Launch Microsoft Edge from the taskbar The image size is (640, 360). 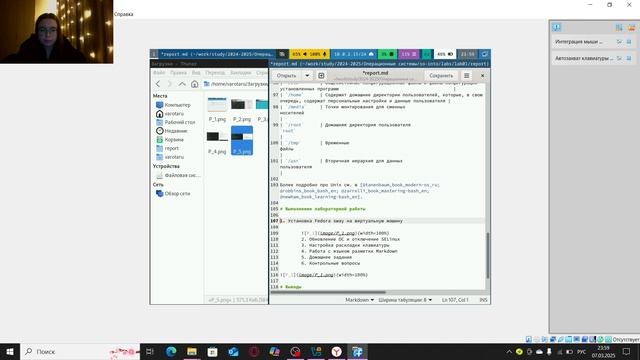pyautogui.click(x=171, y=351)
